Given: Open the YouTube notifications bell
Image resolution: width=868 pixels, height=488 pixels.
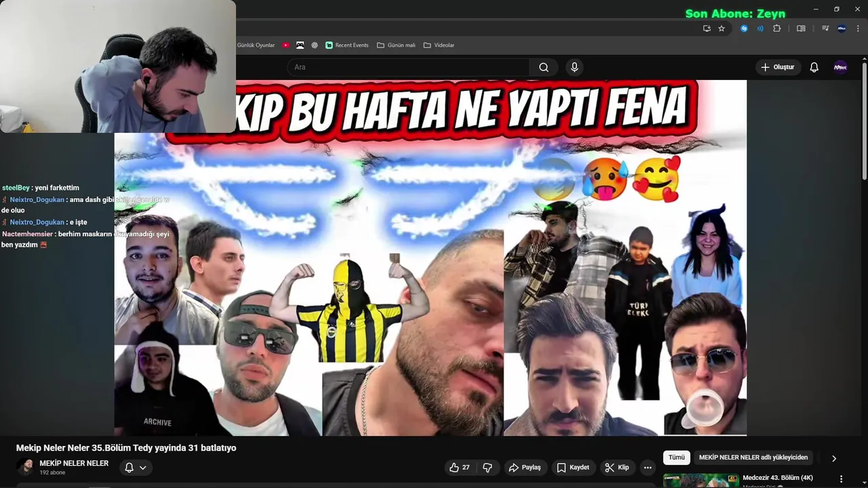Looking at the screenshot, I should (814, 67).
